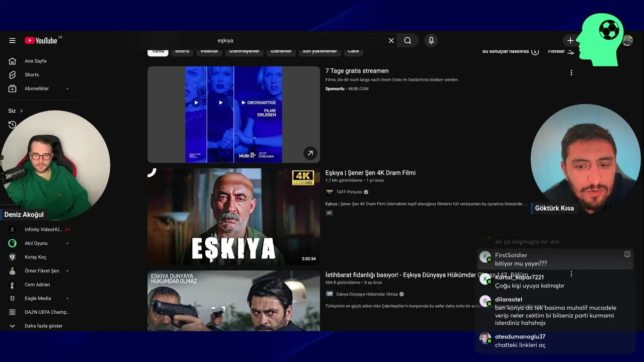Select the İzlenenler filter chip
644x362 pixels.
click(x=281, y=51)
